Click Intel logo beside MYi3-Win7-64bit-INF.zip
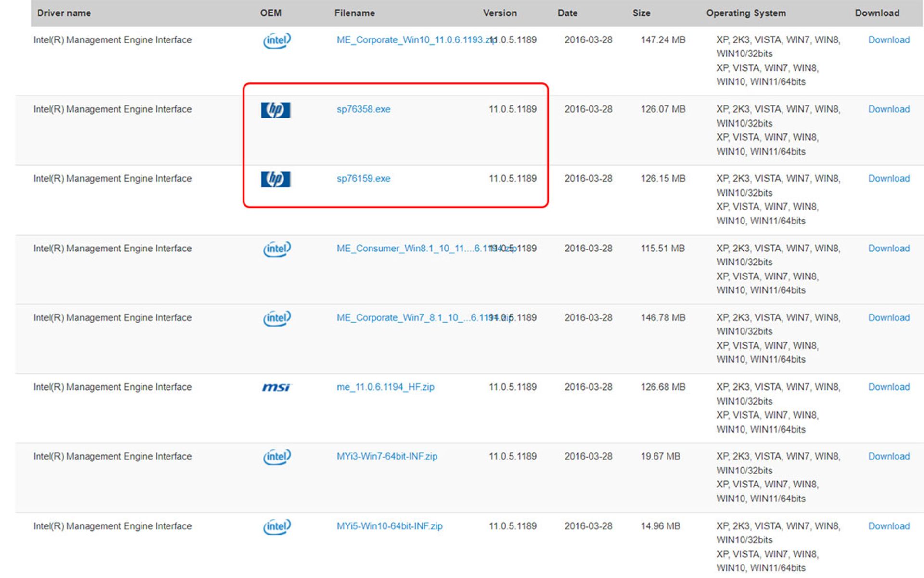 (x=277, y=457)
